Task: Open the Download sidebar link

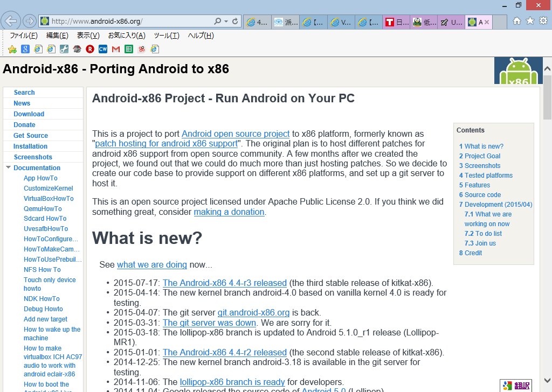Action: [29, 114]
